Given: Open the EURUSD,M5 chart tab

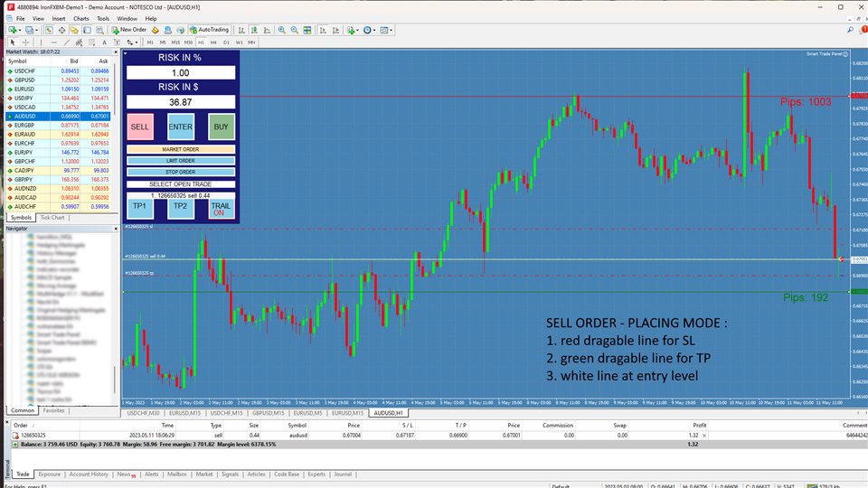Looking at the screenshot, I should (x=307, y=413).
